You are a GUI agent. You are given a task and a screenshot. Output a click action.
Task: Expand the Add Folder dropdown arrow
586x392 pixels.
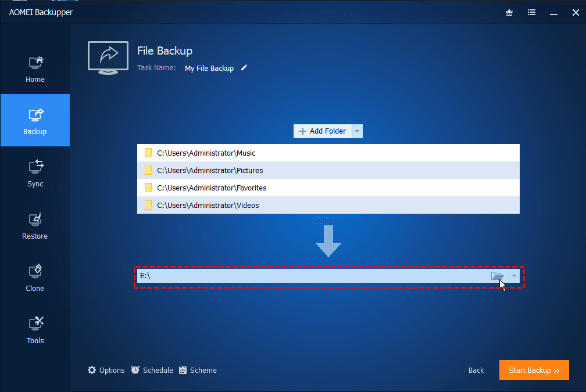coord(358,131)
